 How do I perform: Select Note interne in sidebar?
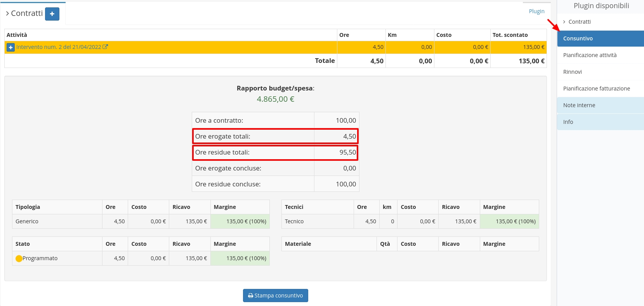click(x=579, y=105)
